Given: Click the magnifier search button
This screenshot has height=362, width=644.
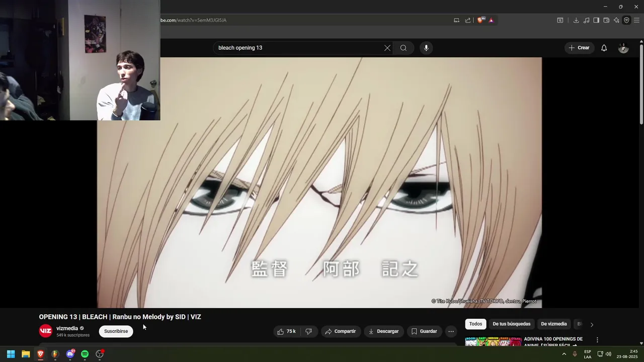Looking at the screenshot, I should coord(404,48).
